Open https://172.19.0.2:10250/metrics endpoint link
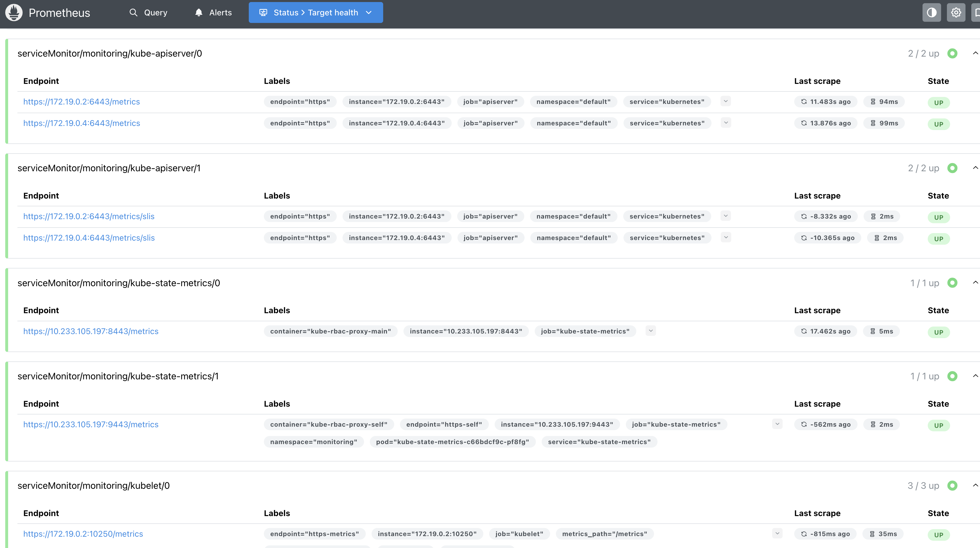The image size is (980, 548). (x=83, y=533)
